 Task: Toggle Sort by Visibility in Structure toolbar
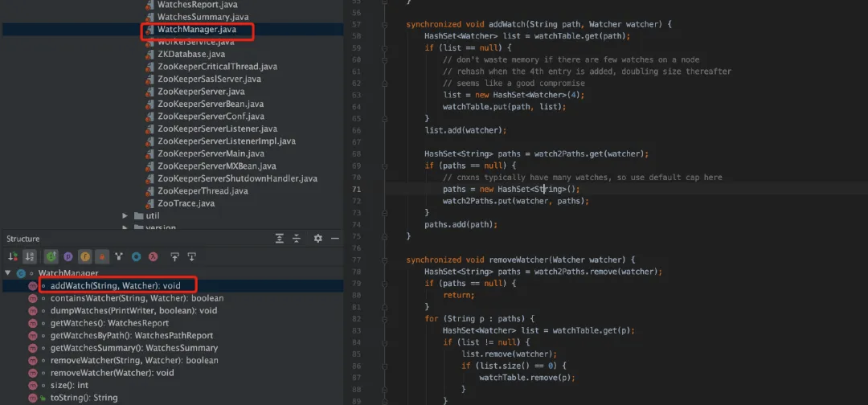(12, 256)
